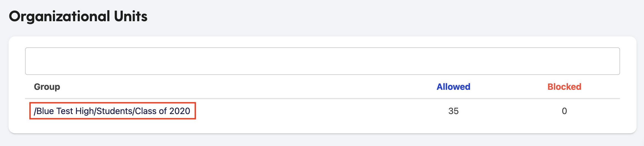Screen dimensions: 644x146
Task: Select the allowed count 35
Action: pos(453,111)
